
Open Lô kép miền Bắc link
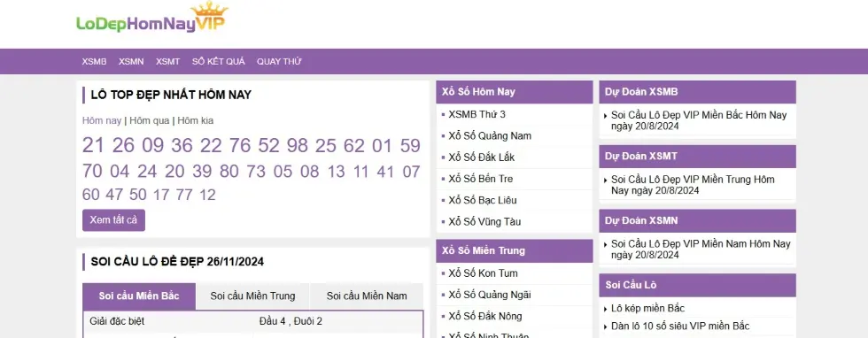647,309
